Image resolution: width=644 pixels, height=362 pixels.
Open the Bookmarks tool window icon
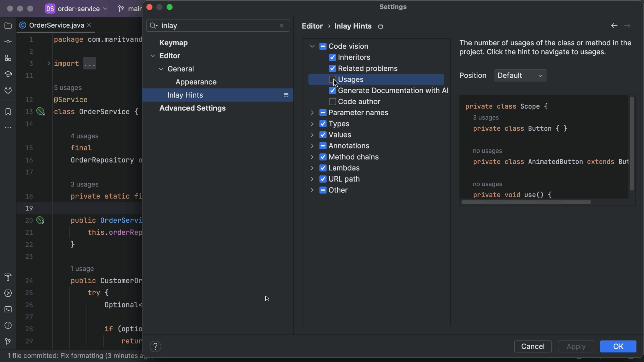(8, 112)
